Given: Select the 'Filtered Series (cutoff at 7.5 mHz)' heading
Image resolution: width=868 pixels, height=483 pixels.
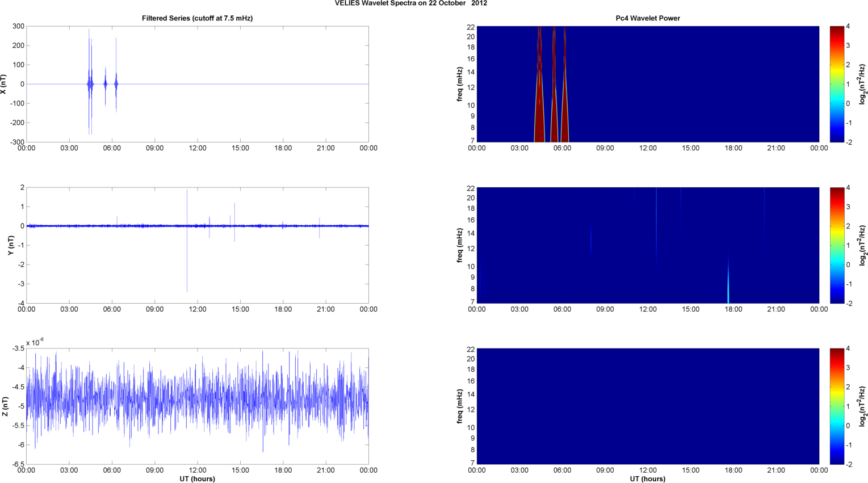Looking at the screenshot, I should click(x=197, y=18).
